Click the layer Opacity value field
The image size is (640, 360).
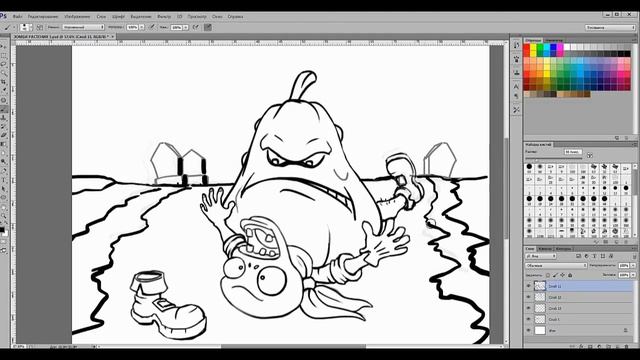pyautogui.click(x=624, y=266)
